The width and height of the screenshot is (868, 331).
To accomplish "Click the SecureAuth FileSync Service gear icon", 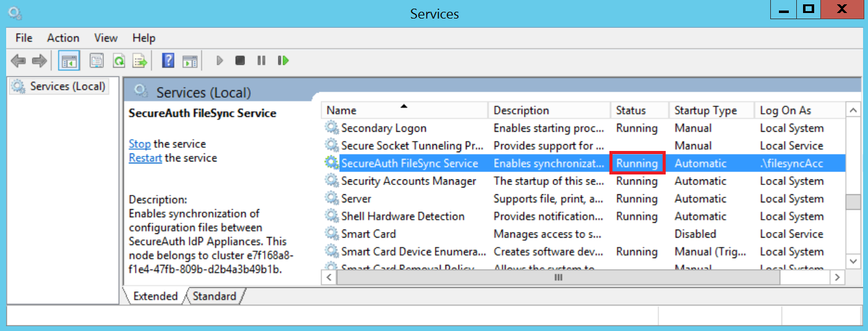I will coord(332,163).
